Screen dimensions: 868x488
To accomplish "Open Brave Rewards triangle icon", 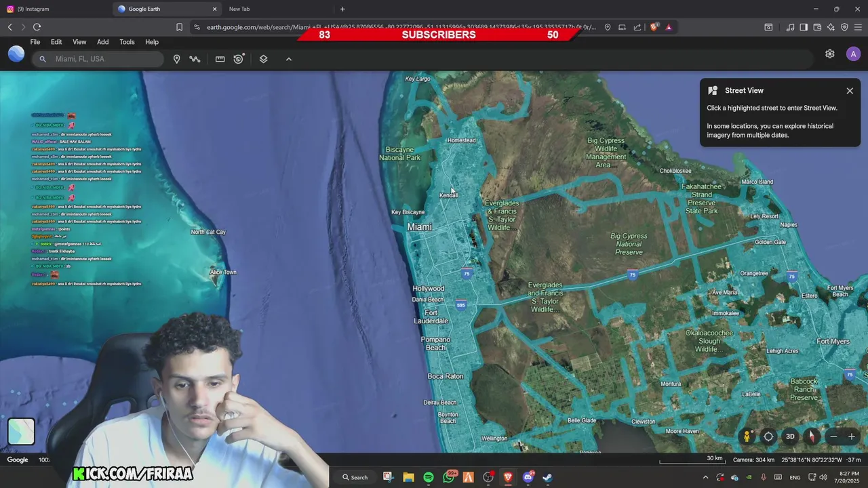I will tap(669, 27).
